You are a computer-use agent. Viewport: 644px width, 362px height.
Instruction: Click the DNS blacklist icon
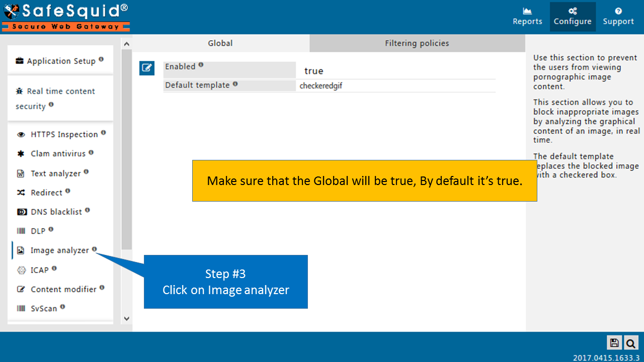22,212
